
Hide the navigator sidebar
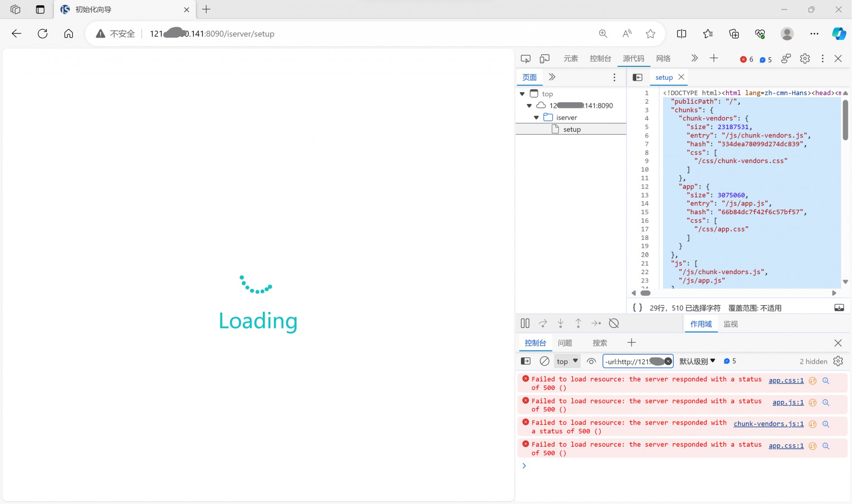click(x=638, y=78)
